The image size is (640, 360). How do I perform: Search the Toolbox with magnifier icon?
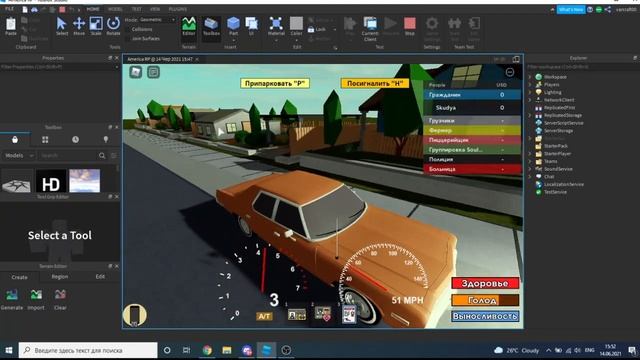tap(102, 156)
